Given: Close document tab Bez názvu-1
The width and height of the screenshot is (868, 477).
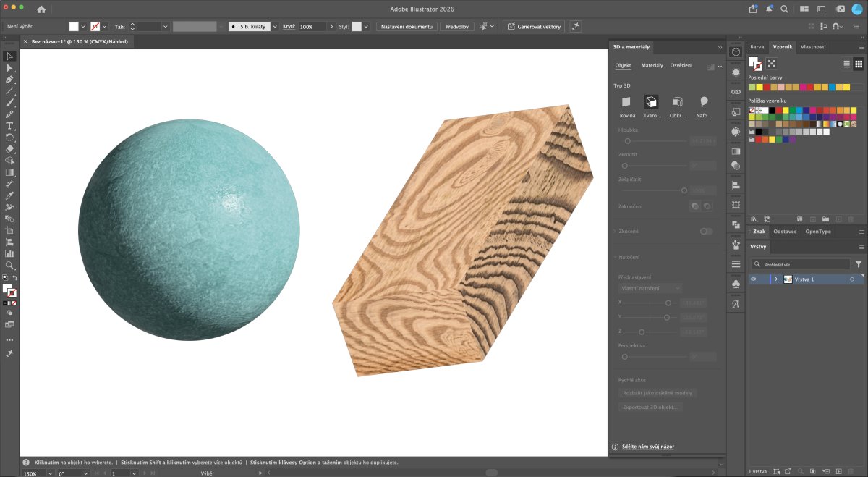Looking at the screenshot, I should tap(26, 41).
